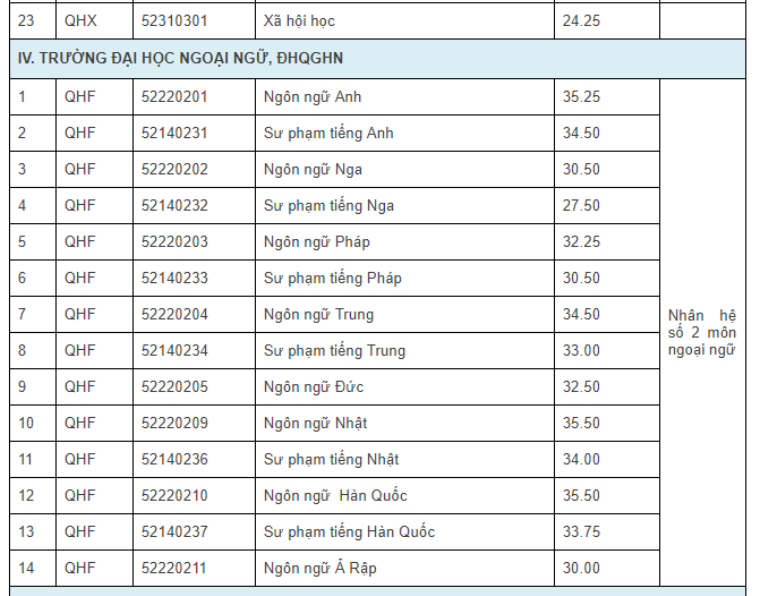
Task: Click the score 27.50 cell
Action: click(x=581, y=206)
